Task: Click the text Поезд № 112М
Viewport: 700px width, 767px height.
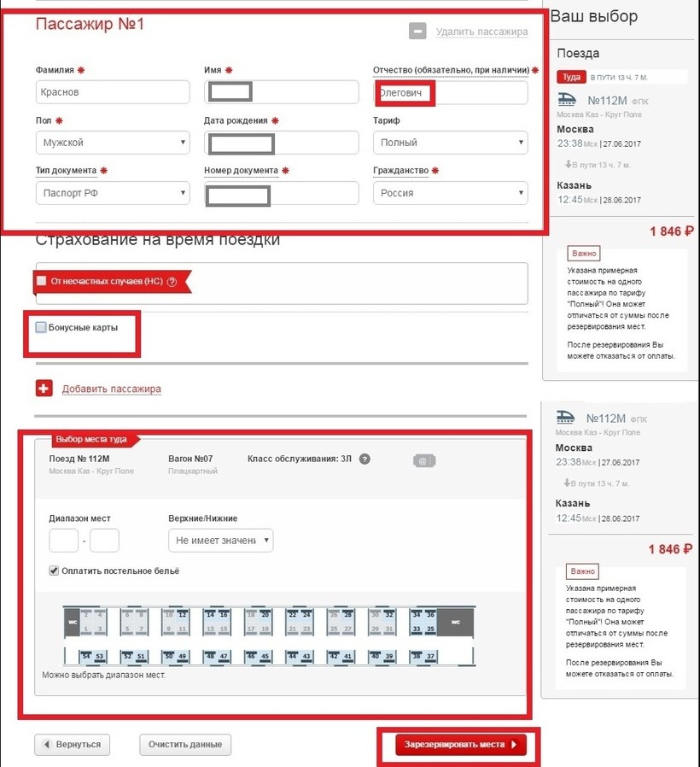Action: click(x=79, y=459)
